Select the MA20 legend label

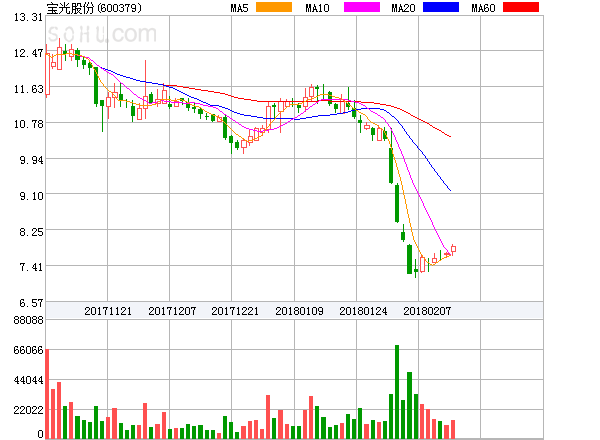(x=403, y=8)
